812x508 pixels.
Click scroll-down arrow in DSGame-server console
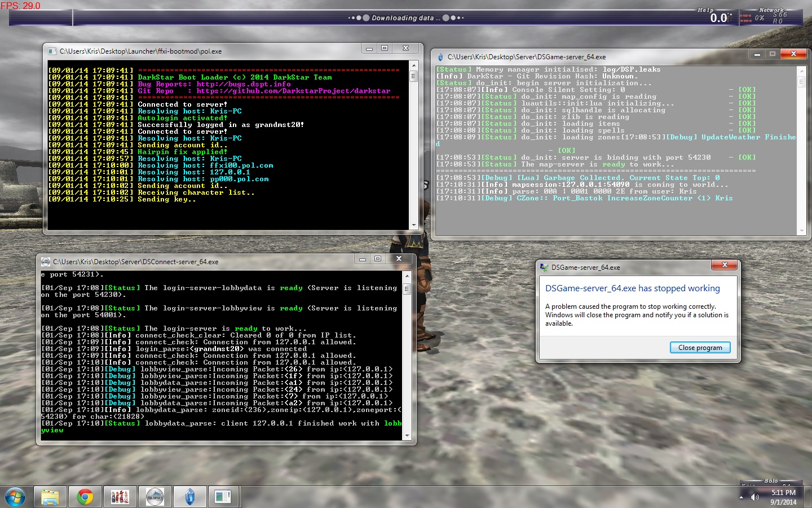pyautogui.click(x=801, y=231)
